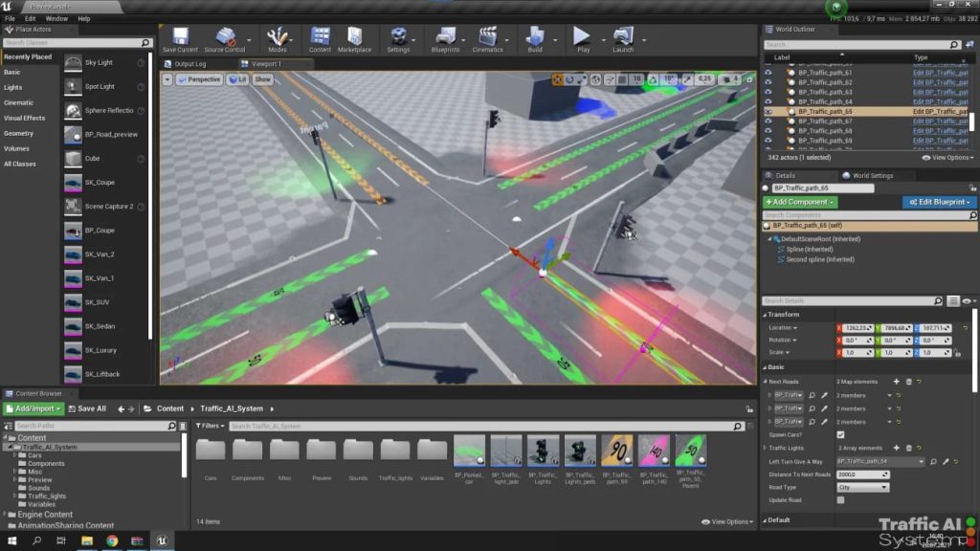Expand the Traffic Lights array property
Screen dimensions: 980x551
[765, 446]
